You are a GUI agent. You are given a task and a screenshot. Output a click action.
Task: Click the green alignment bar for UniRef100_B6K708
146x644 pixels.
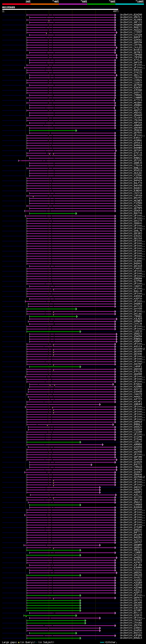click(53, 214)
